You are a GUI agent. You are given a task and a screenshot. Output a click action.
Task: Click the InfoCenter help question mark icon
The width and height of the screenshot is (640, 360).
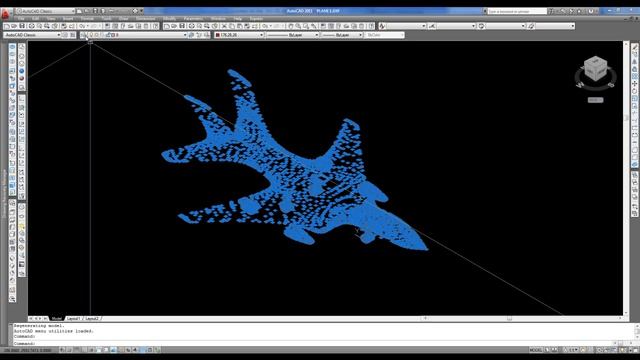tap(592, 11)
